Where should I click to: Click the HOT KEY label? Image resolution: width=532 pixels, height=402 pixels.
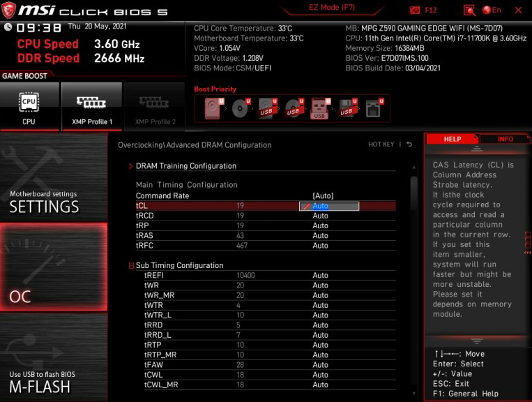[381, 144]
